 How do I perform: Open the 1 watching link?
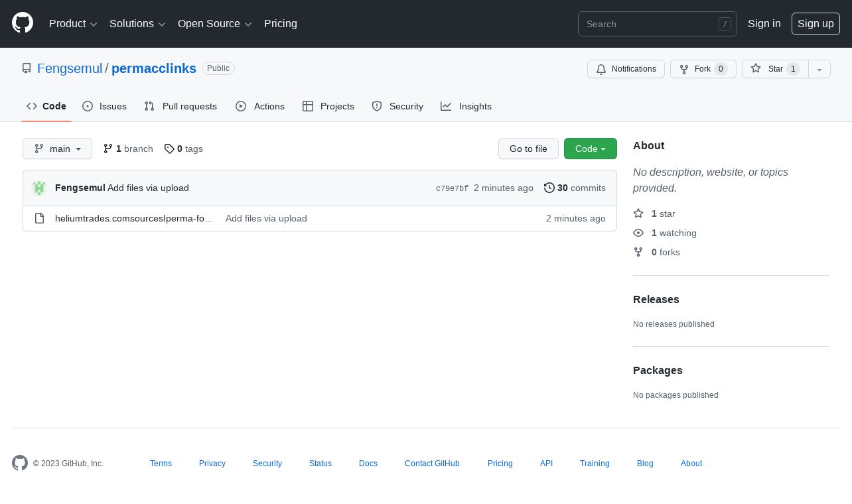tap(665, 233)
